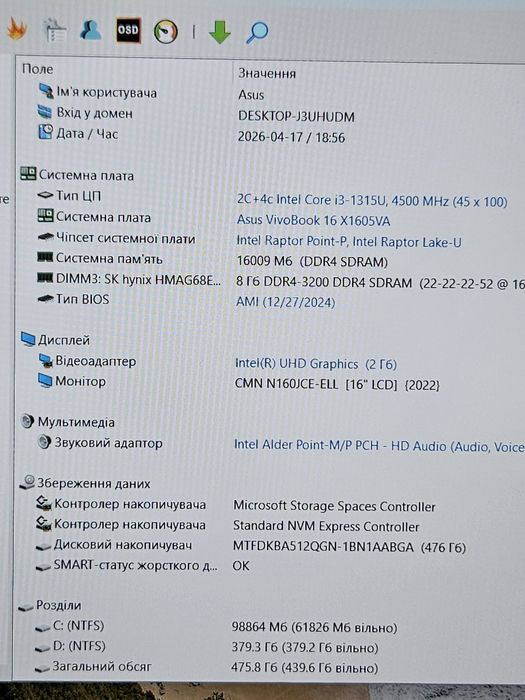
Task: Click the Дисковий накопичувач drive icon
Action: tap(43, 546)
